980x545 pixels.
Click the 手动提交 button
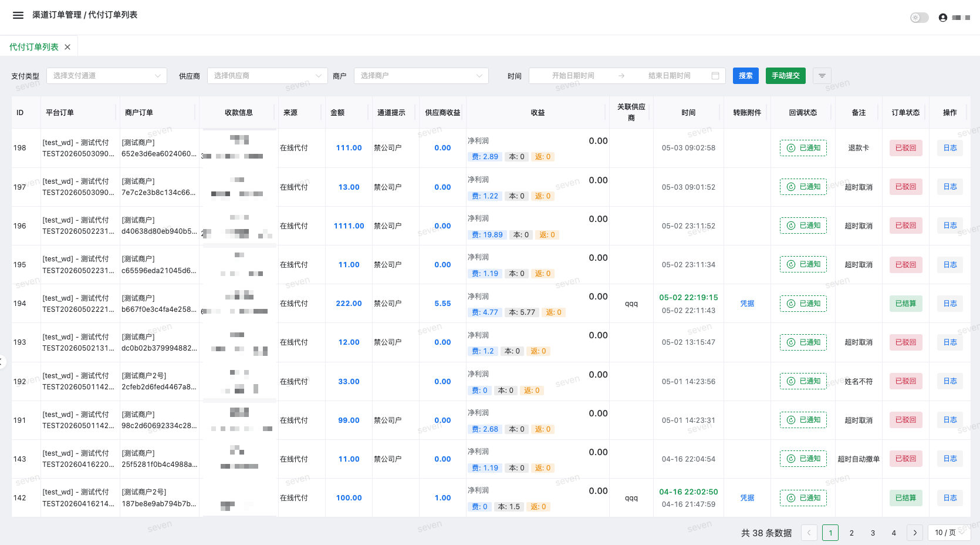coord(786,76)
